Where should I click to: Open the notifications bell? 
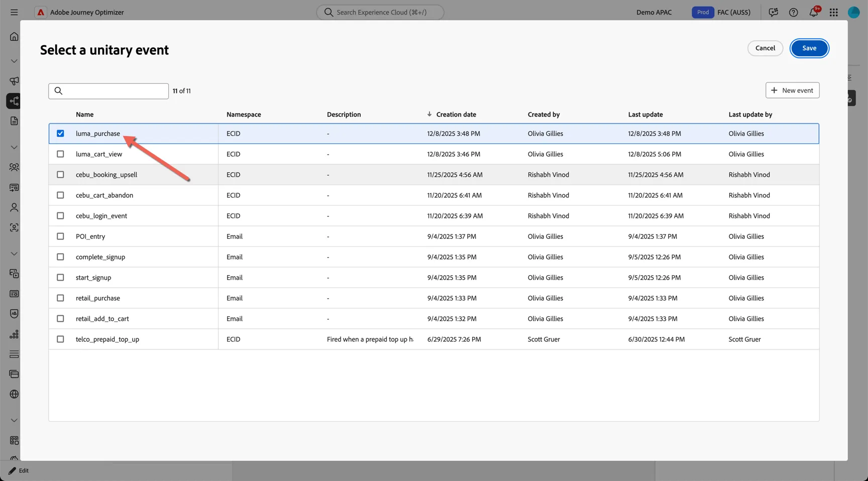click(x=813, y=12)
